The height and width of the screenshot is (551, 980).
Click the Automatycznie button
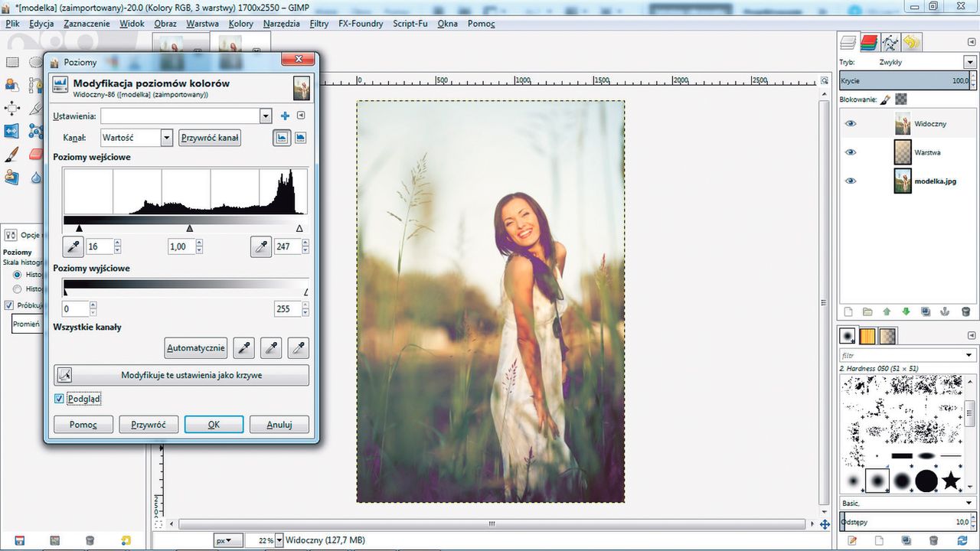click(x=197, y=348)
